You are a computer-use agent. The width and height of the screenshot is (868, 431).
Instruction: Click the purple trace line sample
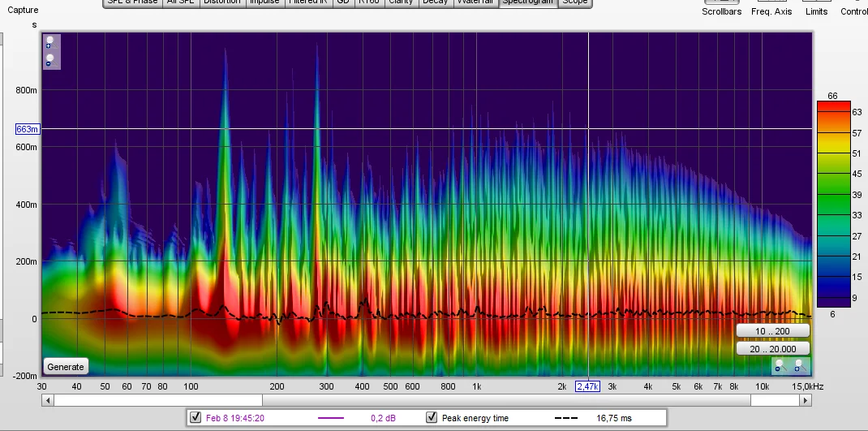pos(330,418)
